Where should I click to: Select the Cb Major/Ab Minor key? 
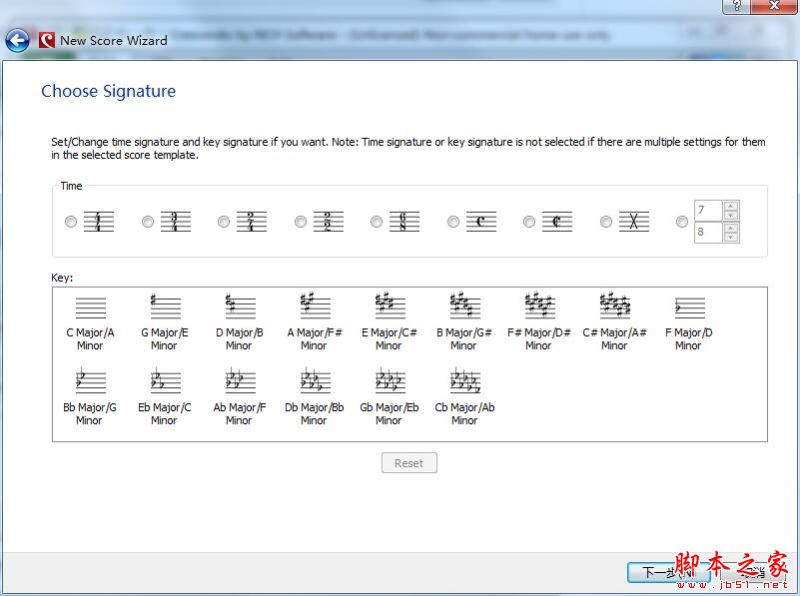click(x=464, y=398)
